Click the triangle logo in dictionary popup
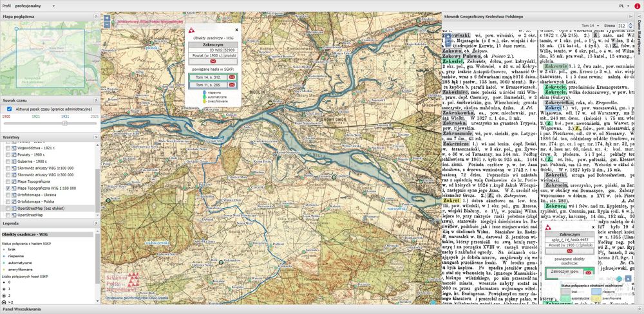This screenshot has width=644, height=314. point(548,227)
